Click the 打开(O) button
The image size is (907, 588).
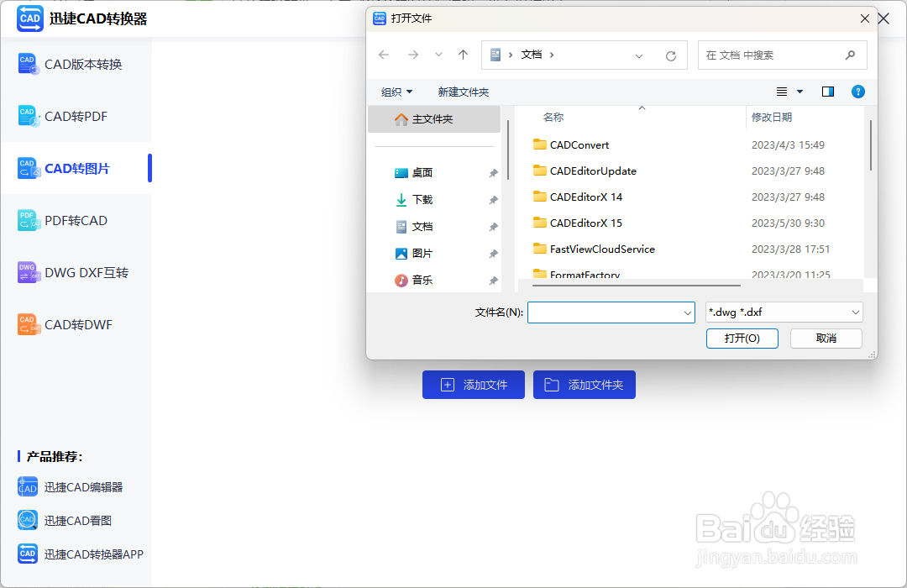point(742,339)
